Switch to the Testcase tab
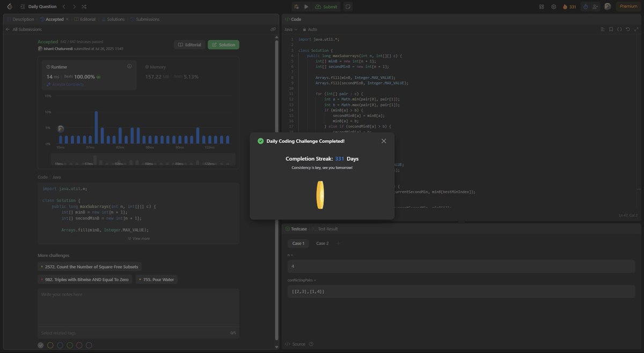The width and height of the screenshot is (644, 353). point(296,229)
